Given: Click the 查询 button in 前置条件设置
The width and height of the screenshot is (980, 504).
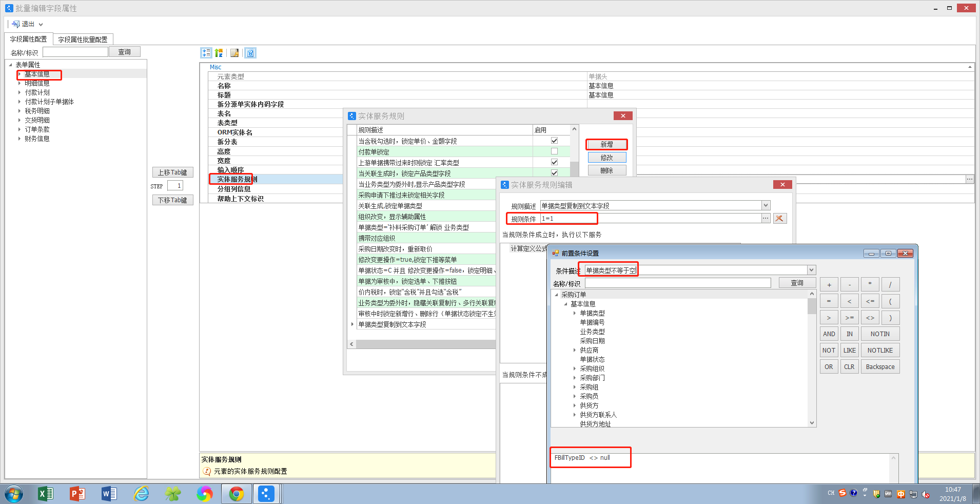Looking at the screenshot, I should coord(797,283).
